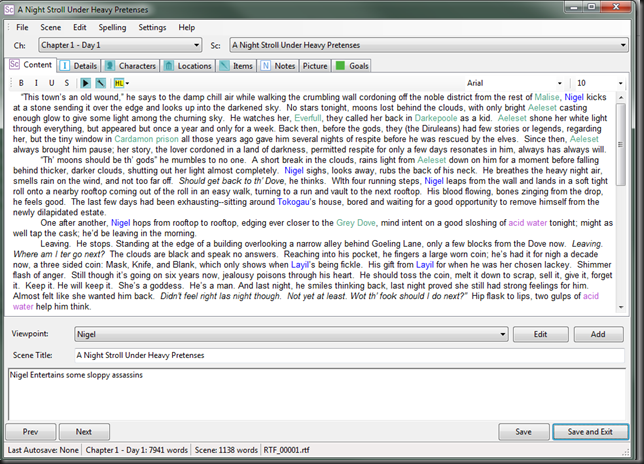Open highlight color dropdown arrow
Image resolution: width=644 pixels, height=464 pixels.
[127, 83]
